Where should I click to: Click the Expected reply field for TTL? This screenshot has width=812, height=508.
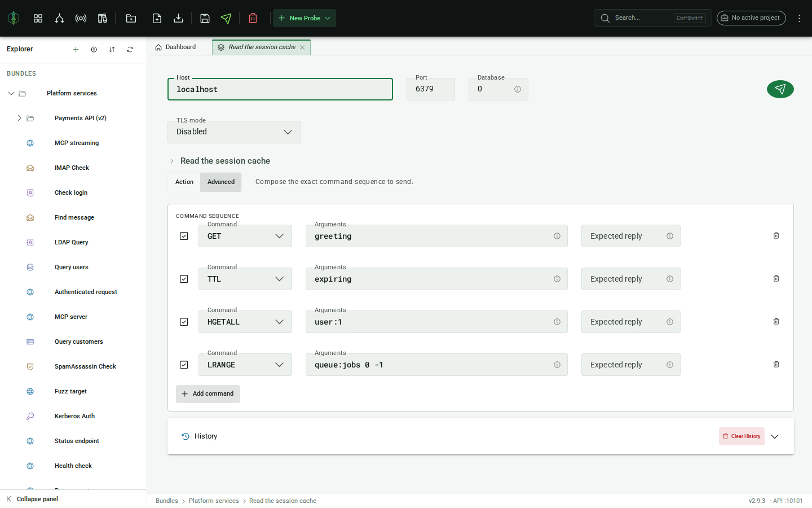(631, 279)
